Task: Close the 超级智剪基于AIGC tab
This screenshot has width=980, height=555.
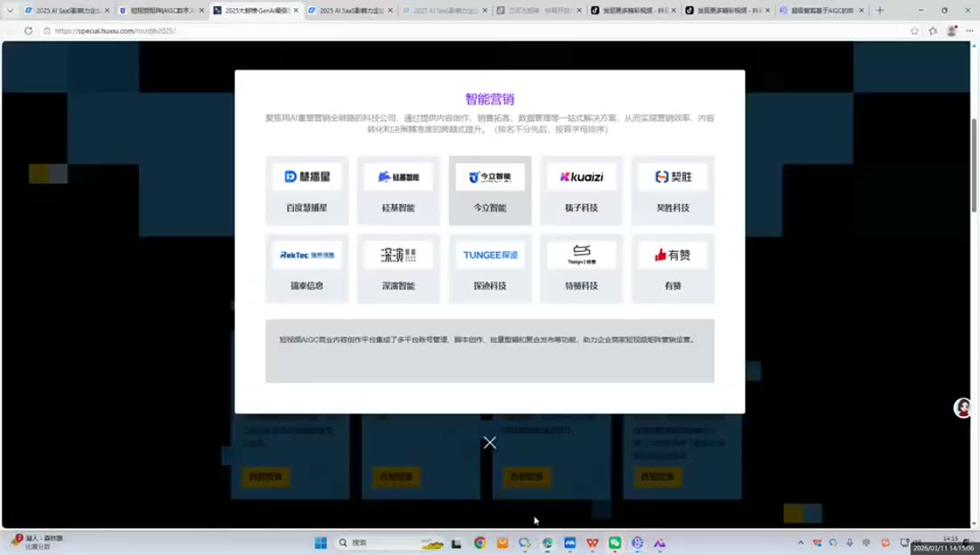Action: (x=862, y=11)
